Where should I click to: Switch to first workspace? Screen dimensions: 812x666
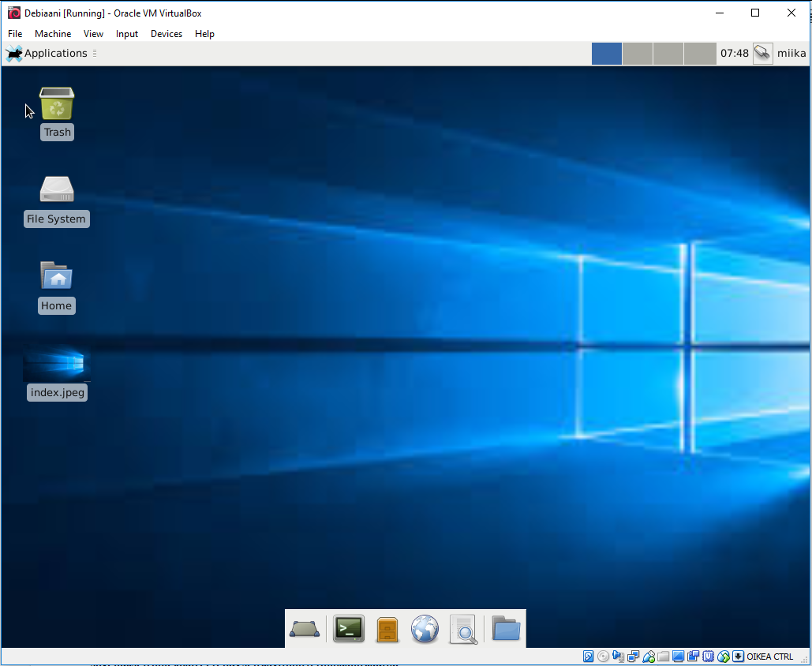pos(606,54)
